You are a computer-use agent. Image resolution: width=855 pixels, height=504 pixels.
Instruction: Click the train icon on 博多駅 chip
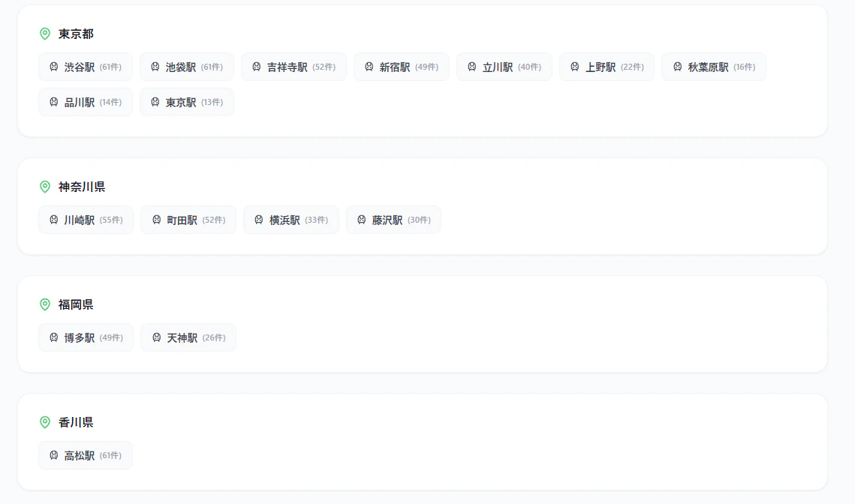[x=54, y=337]
